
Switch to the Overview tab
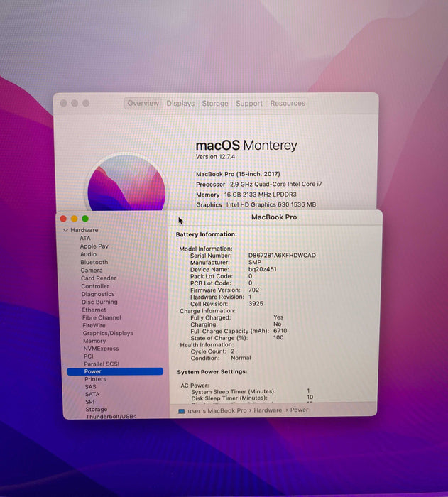[143, 104]
